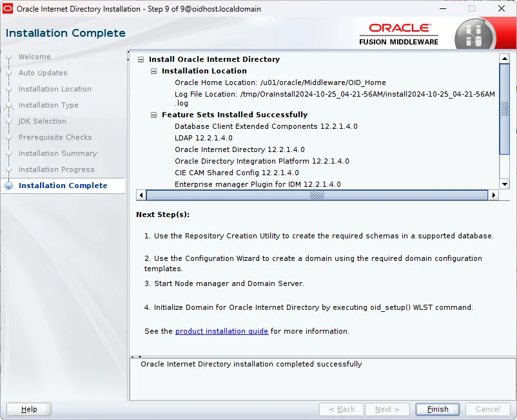Select Oracle Directory Integration Platform 12.2.1.4.0
The image size is (517, 420).
tap(262, 161)
